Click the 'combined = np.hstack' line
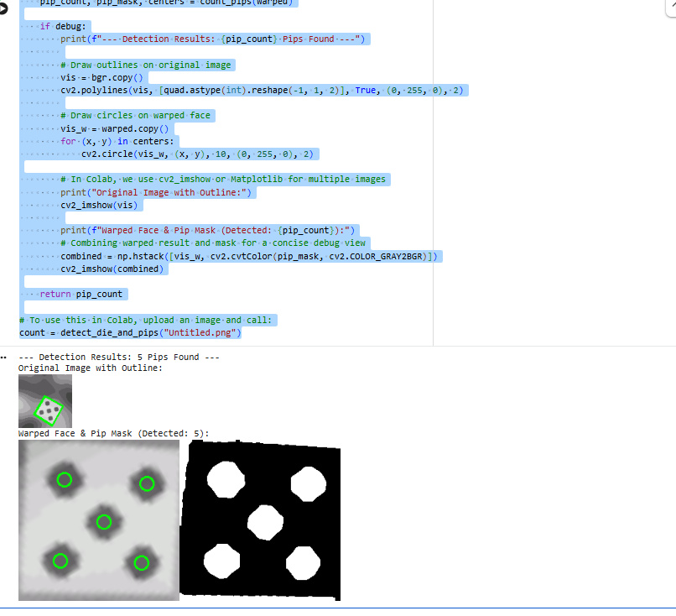The image size is (676, 616). click(249, 257)
